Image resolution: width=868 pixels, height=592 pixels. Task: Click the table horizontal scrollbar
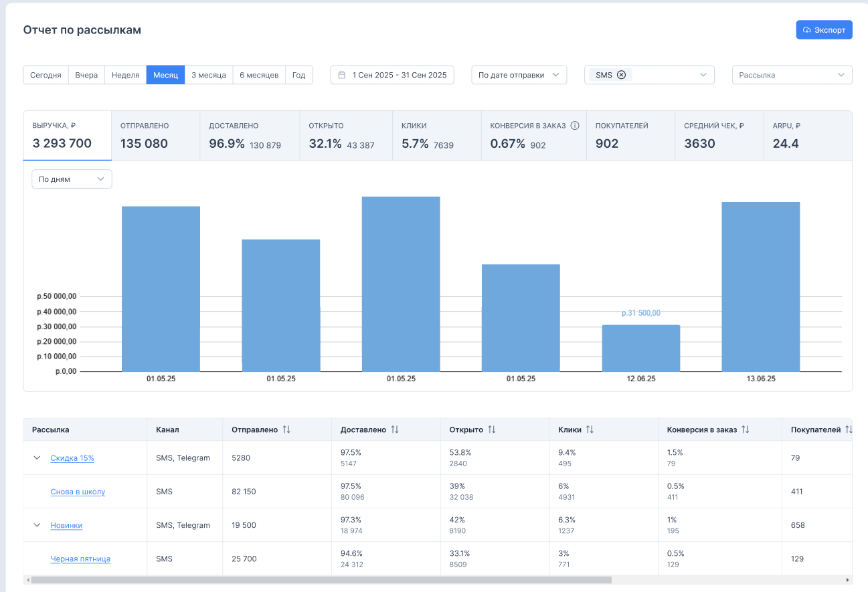321,580
